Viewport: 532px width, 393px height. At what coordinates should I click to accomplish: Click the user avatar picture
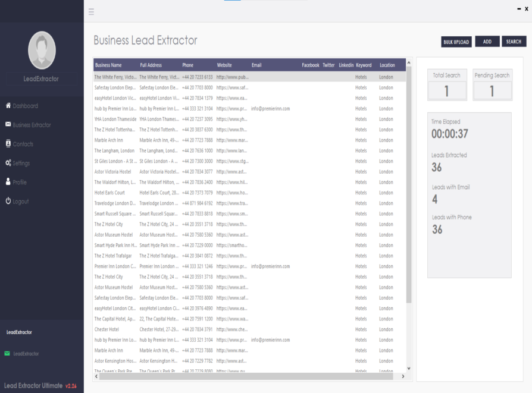(x=42, y=50)
